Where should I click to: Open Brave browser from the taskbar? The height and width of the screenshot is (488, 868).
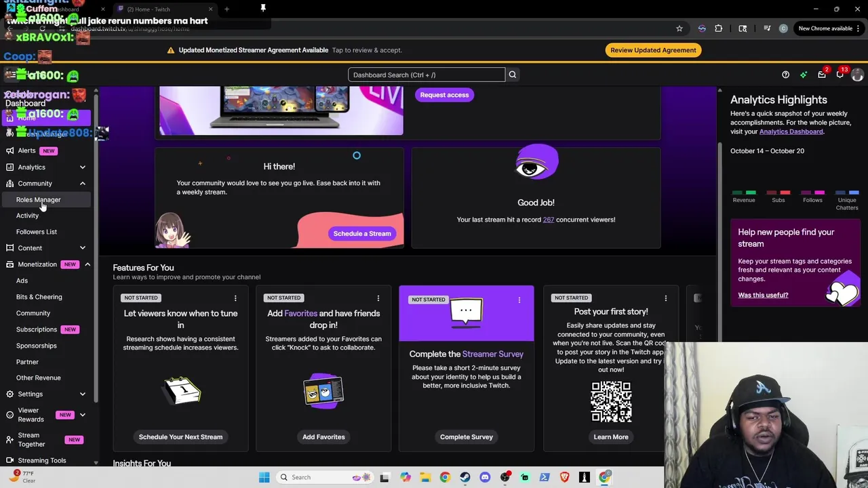pos(564,477)
